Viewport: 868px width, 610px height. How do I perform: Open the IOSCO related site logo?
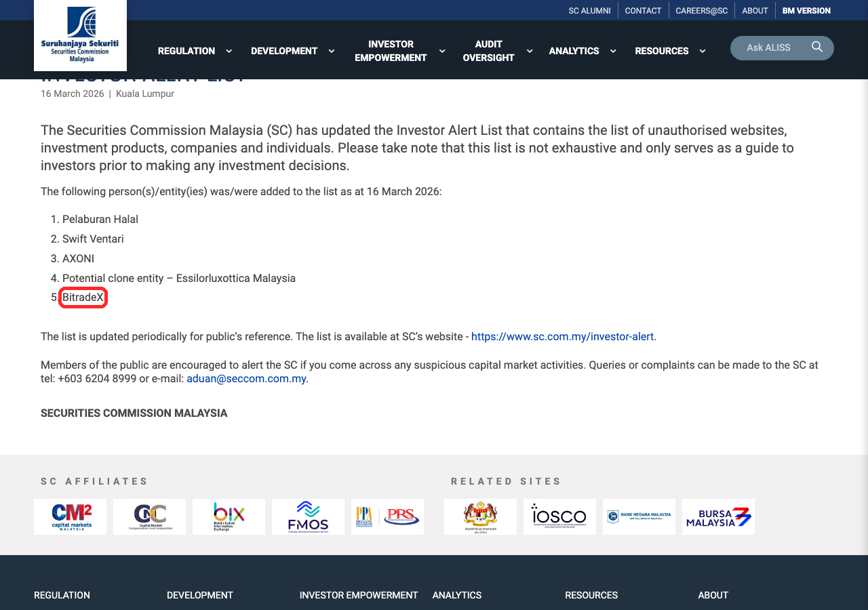click(559, 517)
